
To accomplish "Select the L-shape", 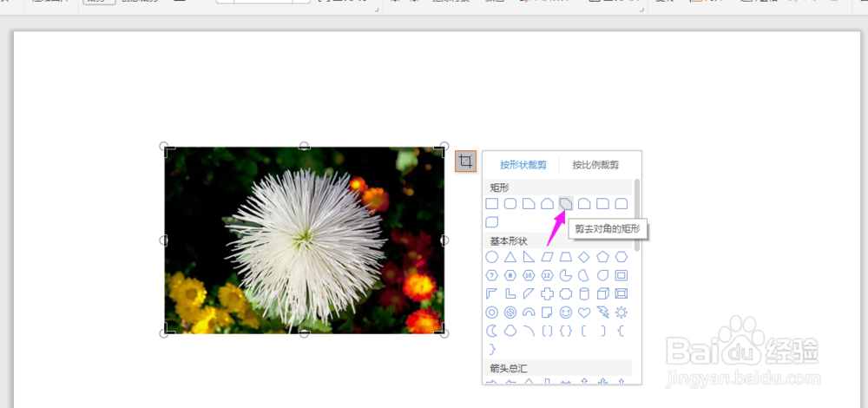I will [x=510, y=293].
